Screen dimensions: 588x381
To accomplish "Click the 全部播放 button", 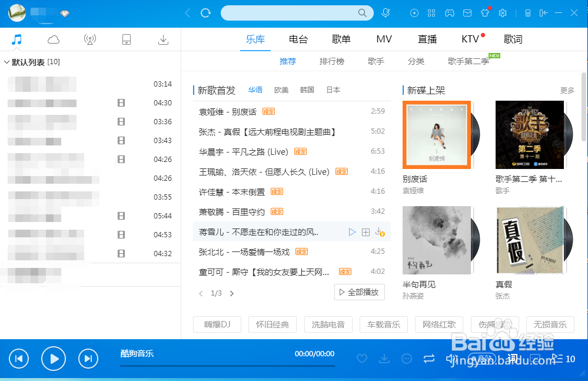I will click(x=359, y=292).
